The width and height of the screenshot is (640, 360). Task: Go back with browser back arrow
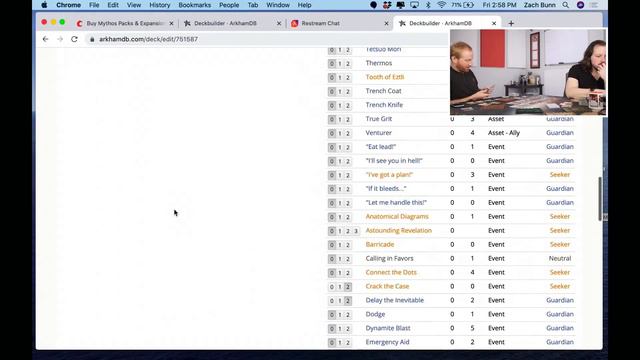45,39
